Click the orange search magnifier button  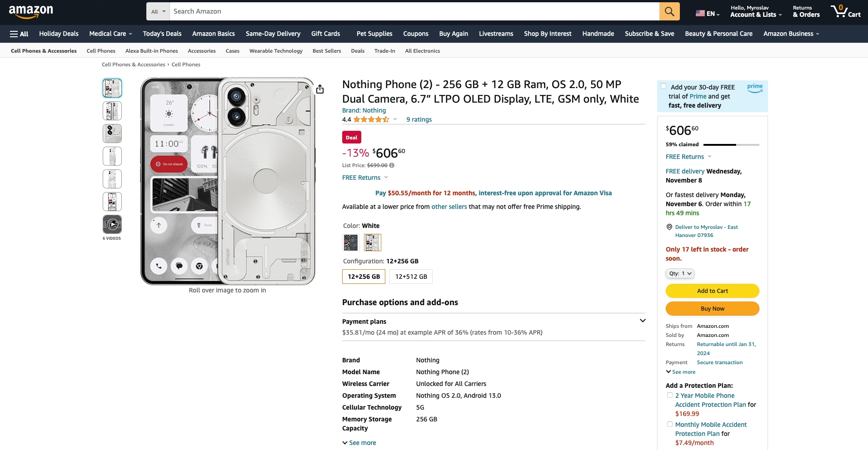669,11
